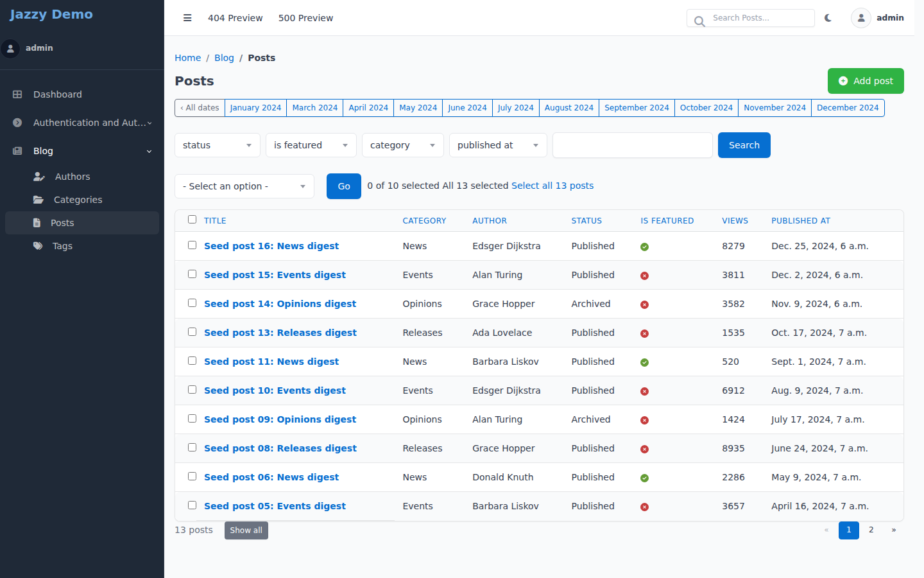Click featured checkmark for Seed post 16
Image resolution: width=924 pixels, height=578 pixels.
(x=644, y=247)
